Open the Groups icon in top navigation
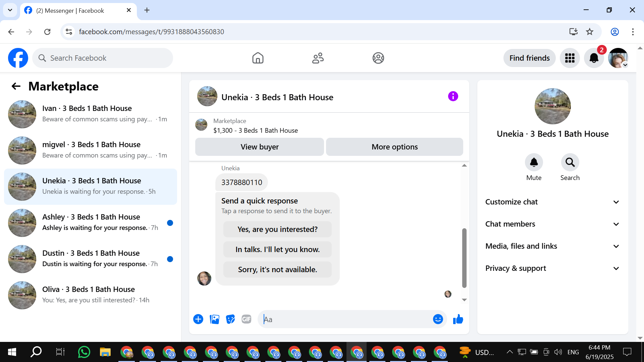Screen dimensions: 644x362 pos(378,58)
